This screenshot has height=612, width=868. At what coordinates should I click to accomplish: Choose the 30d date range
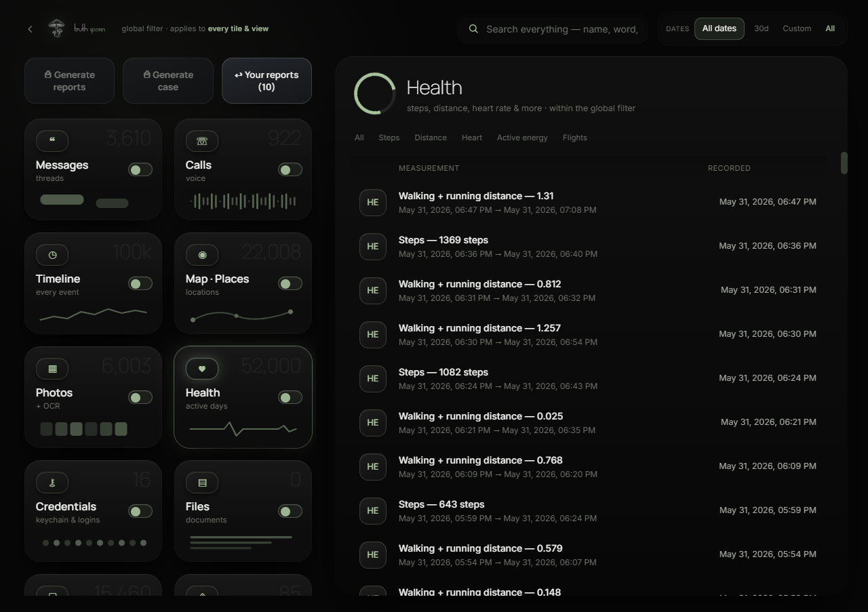coord(762,28)
